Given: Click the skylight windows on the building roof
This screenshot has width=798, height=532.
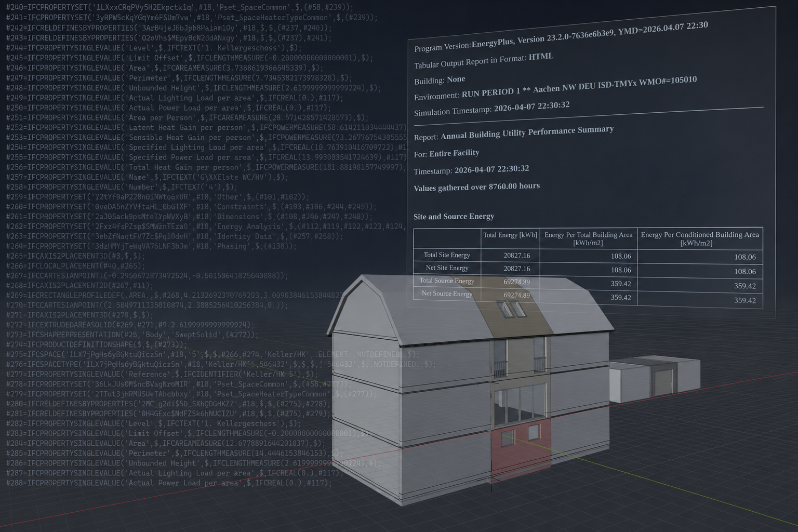Looking at the screenshot, I should coord(511,309).
